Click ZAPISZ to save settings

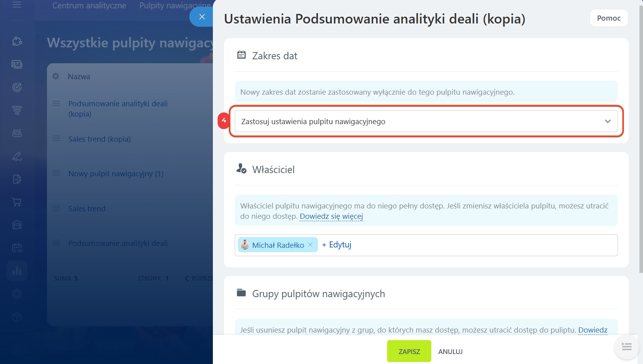coord(409,351)
